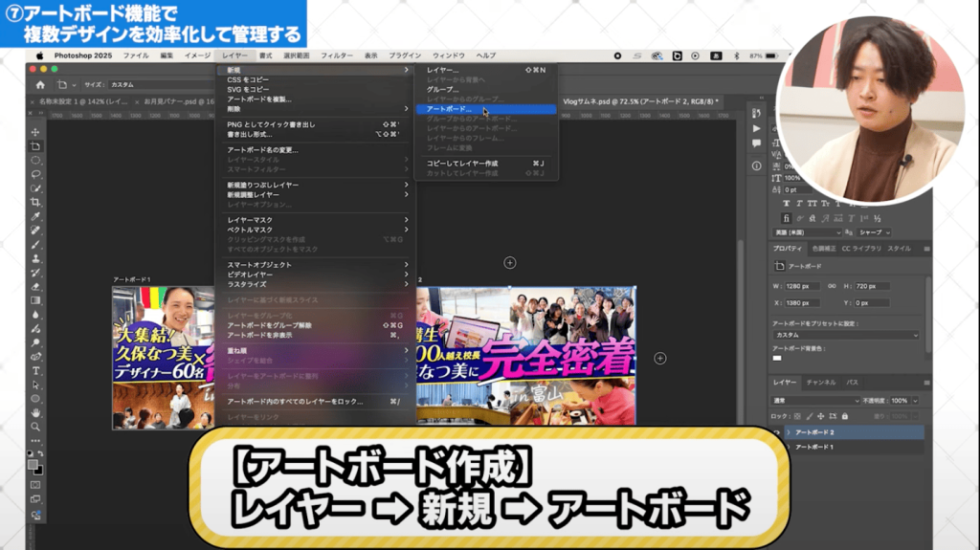This screenshot has width=980, height=550.
Task: Click the artboard width W field
Action: 803,286
